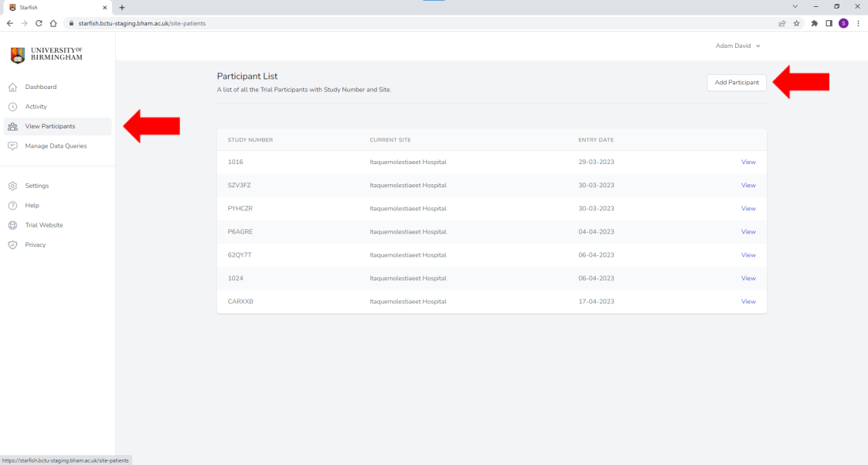Click the Activity clock icon
The image size is (868, 465).
(x=12, y=107)
